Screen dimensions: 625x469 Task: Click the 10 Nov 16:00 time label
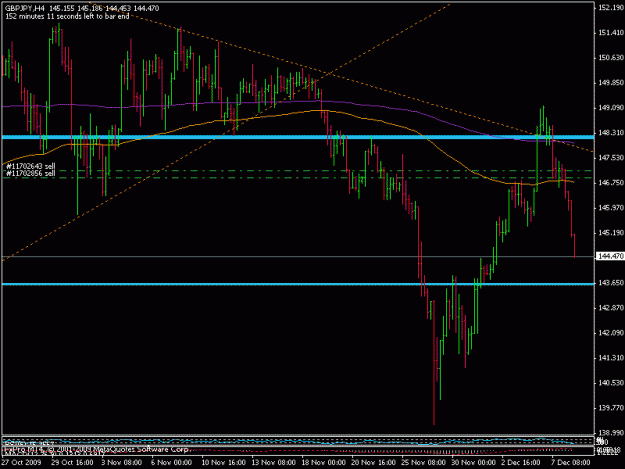(223, 463)
